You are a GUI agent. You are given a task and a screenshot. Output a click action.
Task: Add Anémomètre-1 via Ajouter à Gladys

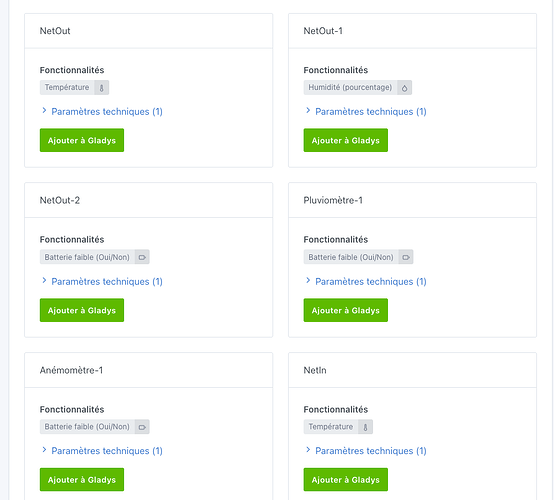point(82,480)
